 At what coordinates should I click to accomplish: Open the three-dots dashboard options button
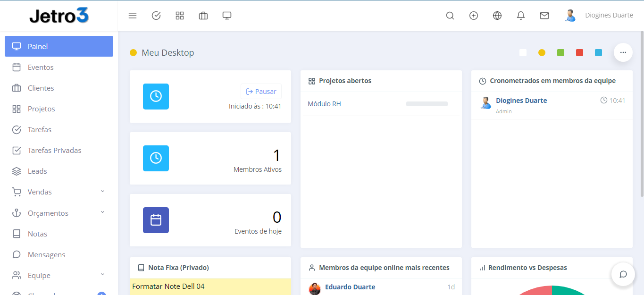coord(623,52)
